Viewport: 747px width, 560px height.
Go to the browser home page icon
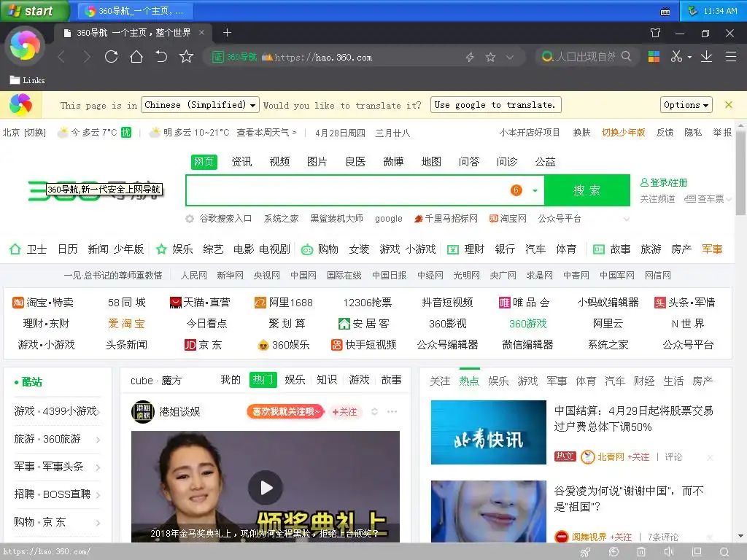pyautogui.click(x=136, y=57)
